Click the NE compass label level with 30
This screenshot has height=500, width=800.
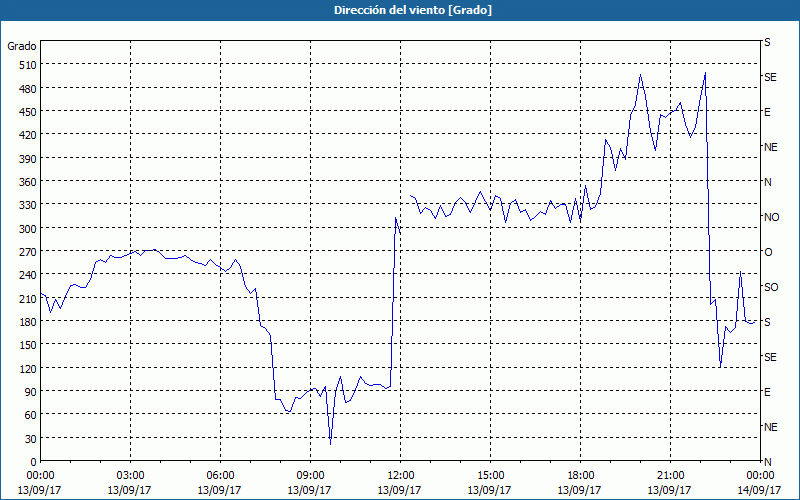pos(771,427)
